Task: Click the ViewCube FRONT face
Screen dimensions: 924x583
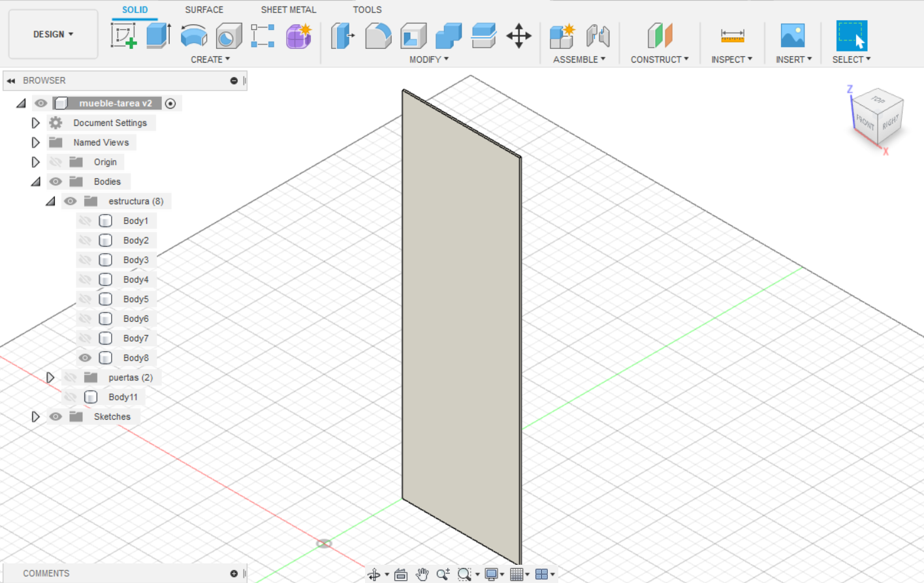Action: [865, 122]
